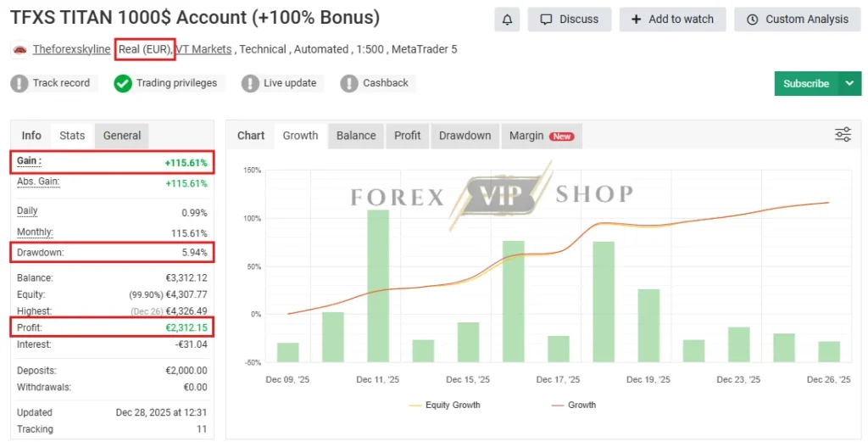Image resolution: width=868 pixels, height=442 pixels.
Task: Click the Dec 09, '25 axis label
Action: (x=287, y=379)
